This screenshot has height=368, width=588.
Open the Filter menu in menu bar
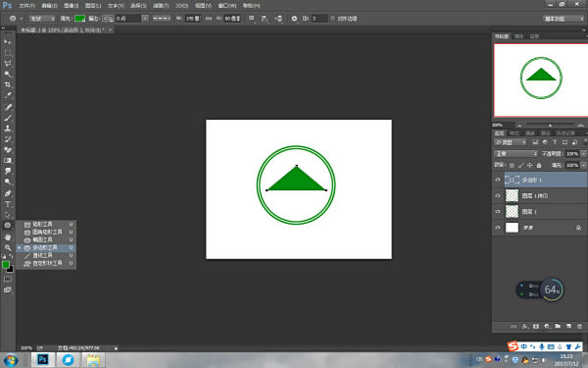[x=161, y=6]
